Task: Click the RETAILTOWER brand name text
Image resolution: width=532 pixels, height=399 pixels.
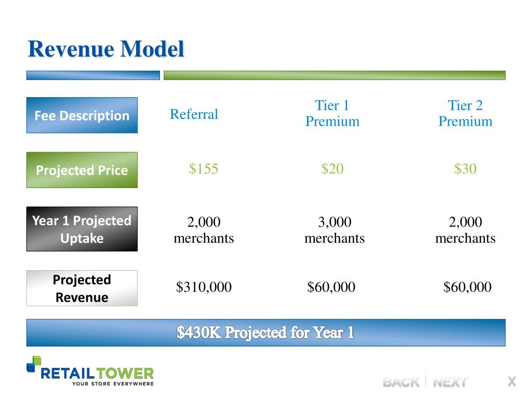Action: tap(97, 373)
